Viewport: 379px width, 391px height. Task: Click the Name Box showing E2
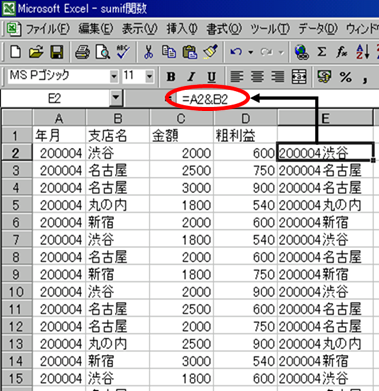tap(55, 98)
